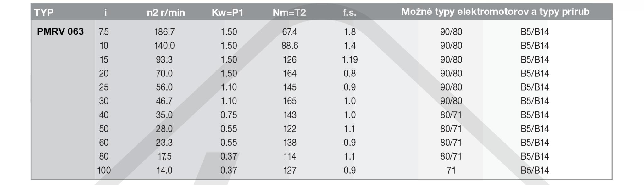The image size is (644, 185).
Task: Select ratio value 7.5 in i column
Action: (x=103, y=32)
